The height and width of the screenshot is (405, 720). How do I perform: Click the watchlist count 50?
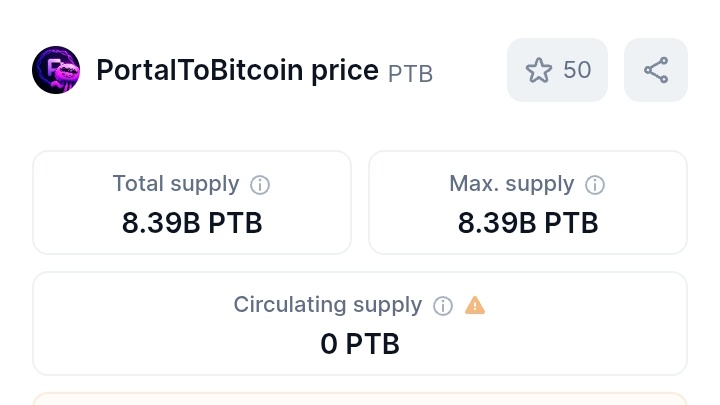pyautogui.click(x=577, y=70)
